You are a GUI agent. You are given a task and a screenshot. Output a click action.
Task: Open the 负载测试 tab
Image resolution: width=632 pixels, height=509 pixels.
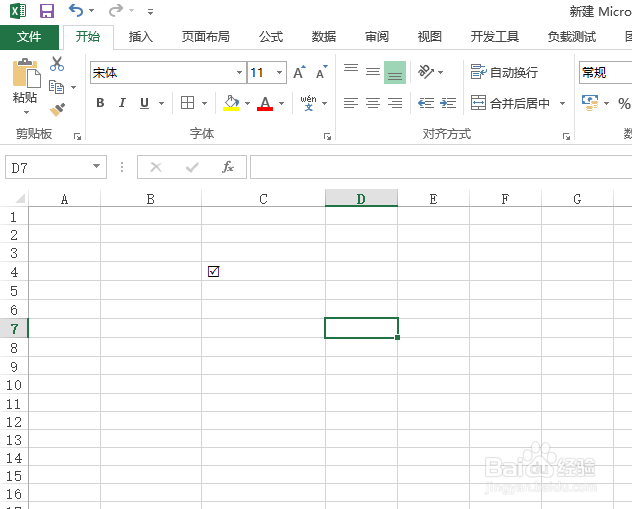pos(572,37)
